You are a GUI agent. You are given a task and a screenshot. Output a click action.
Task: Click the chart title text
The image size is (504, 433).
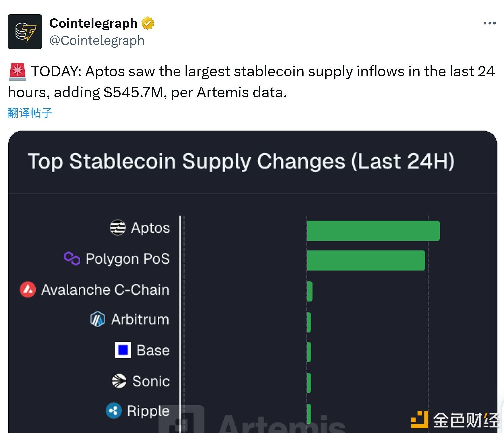(241, 162)
